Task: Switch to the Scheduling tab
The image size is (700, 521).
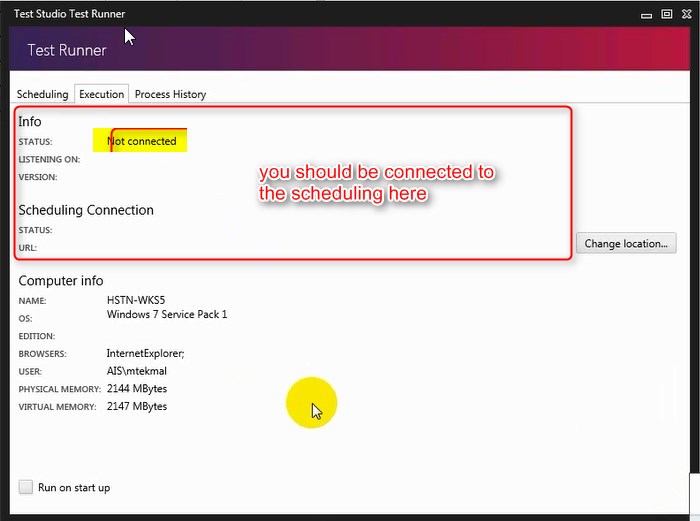Action: (42, 94)
